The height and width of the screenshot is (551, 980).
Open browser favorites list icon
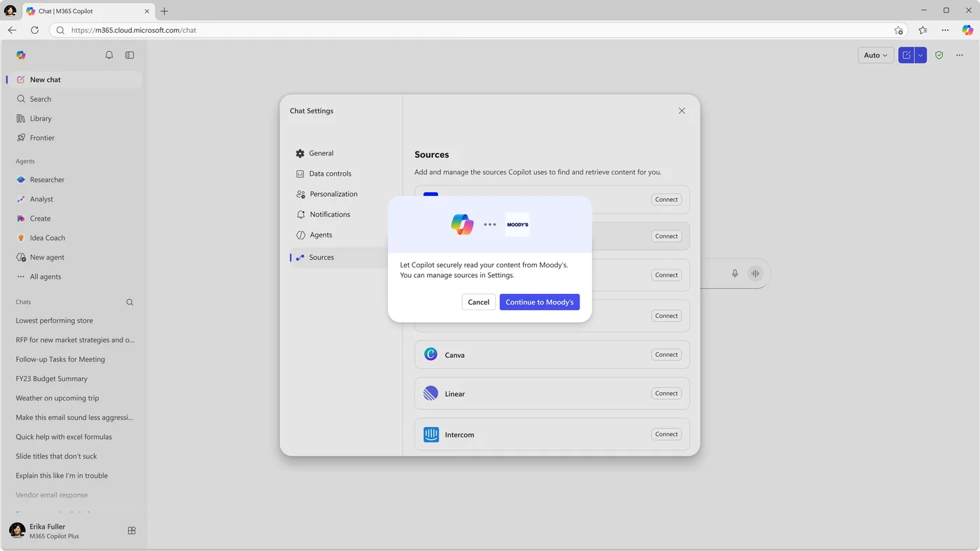tap(923, 30)
